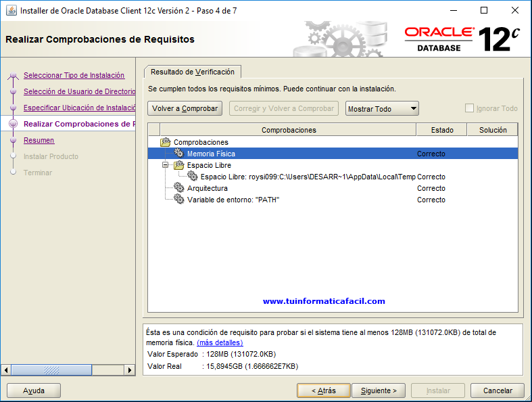Click the Terminar step text
This screenshot has height=402, width=532.
click(38, 173)
